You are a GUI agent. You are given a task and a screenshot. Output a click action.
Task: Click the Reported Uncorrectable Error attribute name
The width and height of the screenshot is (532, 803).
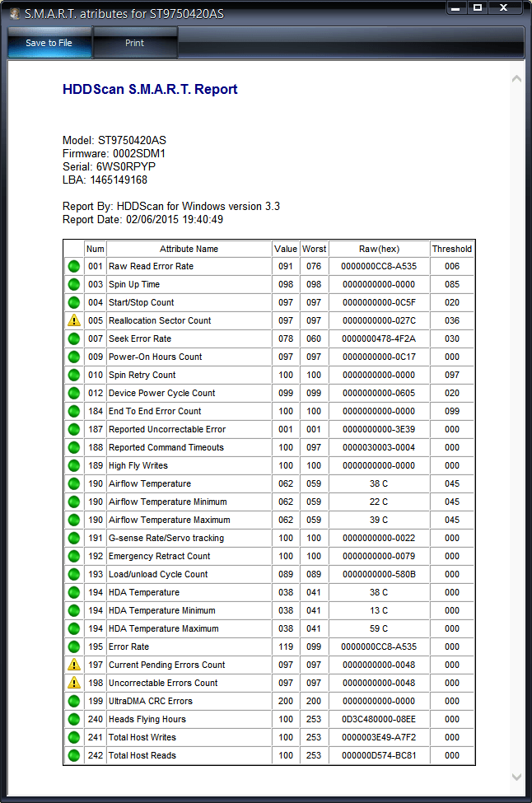click(167, 429)
